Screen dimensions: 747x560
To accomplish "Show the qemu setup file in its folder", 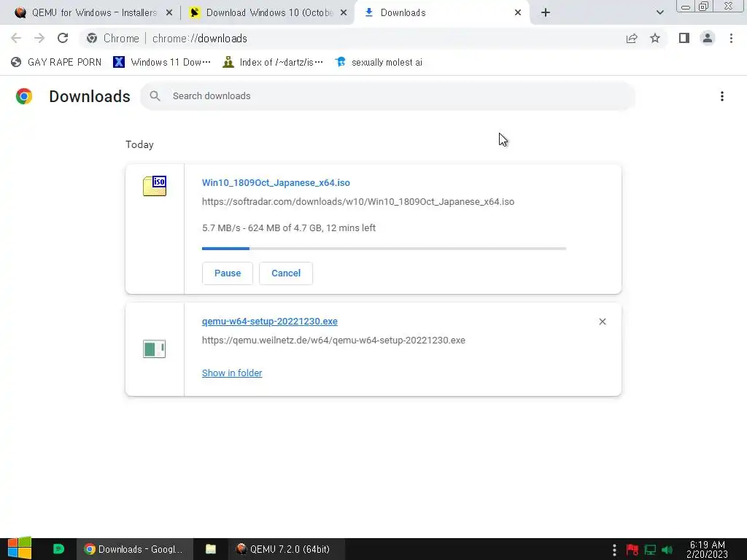I will 232,373.
